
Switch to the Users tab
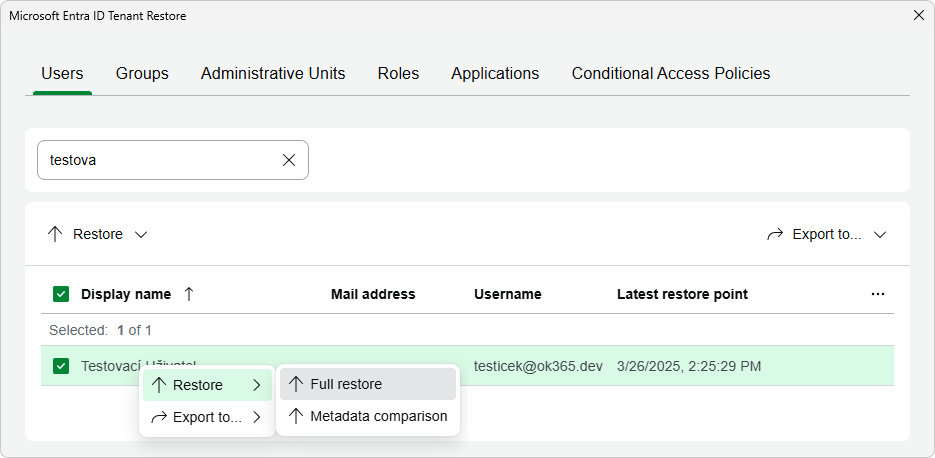62,73
